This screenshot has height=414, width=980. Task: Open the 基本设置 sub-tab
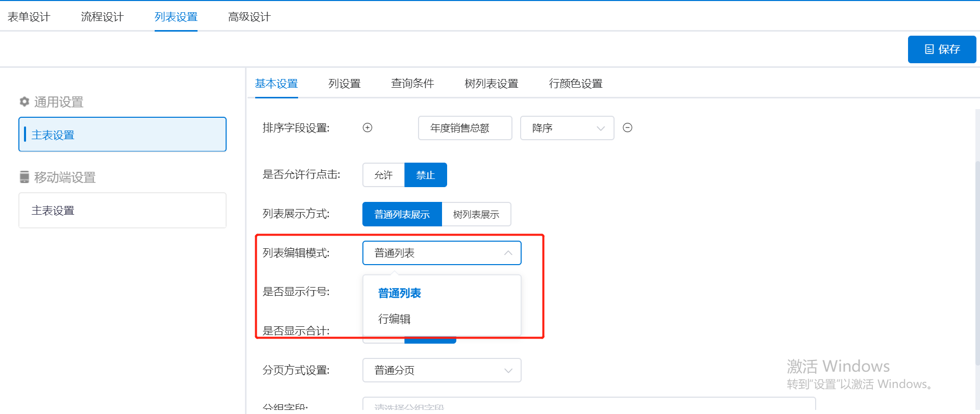[x=276, y=84]
